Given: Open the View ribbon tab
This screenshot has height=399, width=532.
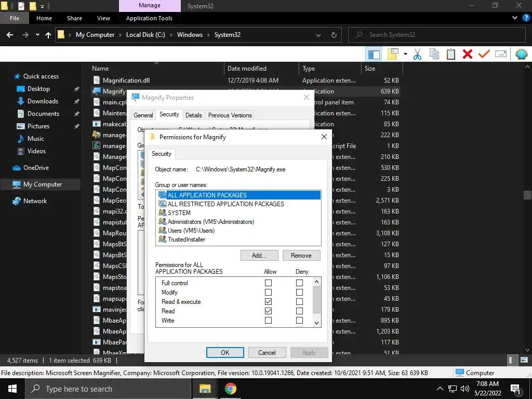Looking at the screenshot, I should pos(103,18).
